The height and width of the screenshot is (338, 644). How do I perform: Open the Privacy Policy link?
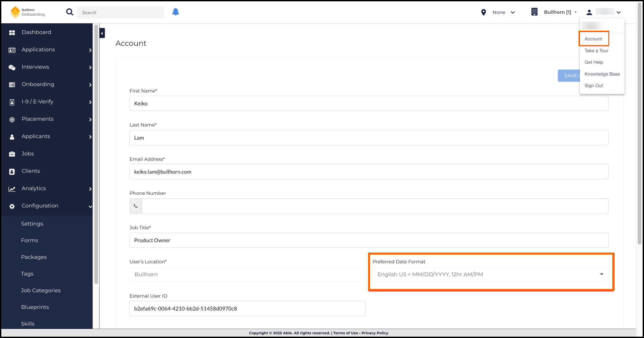(x=375, y=333)
